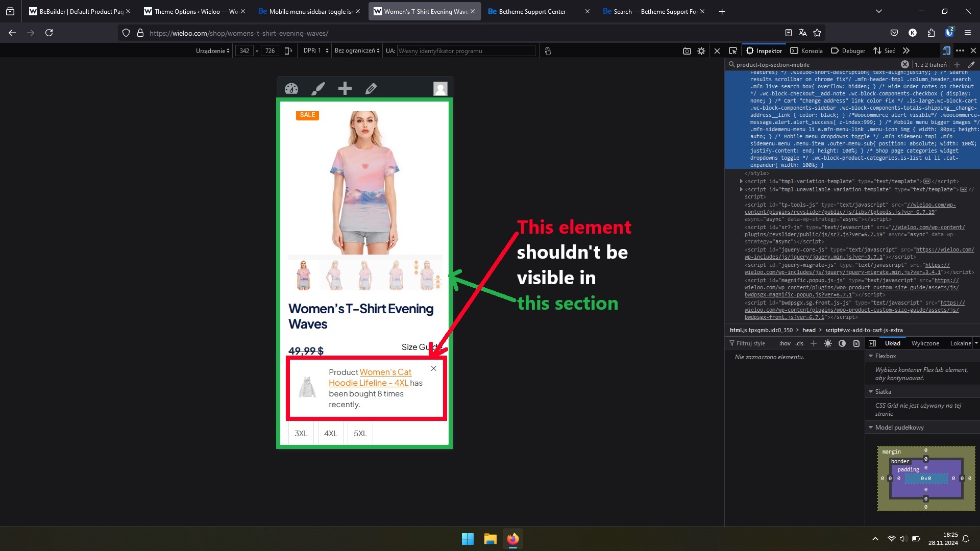Viewport: 980px width, 551px height.
Task: Expand the tmpl-variation-template script node
Action: [x=741, y=181]
